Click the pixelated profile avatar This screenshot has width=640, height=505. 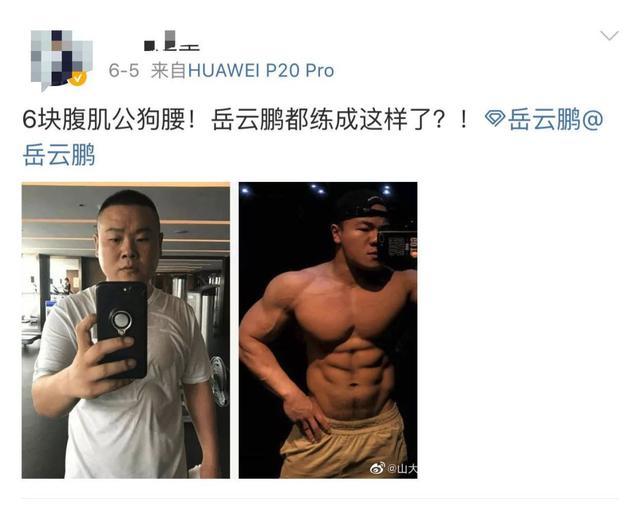point(62,60)
